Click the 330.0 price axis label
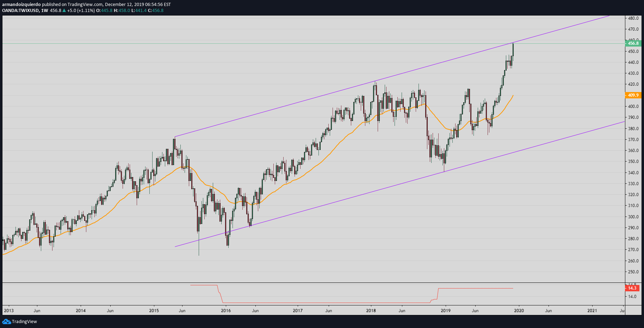The image size is (644, 328). tap(633, 184)
